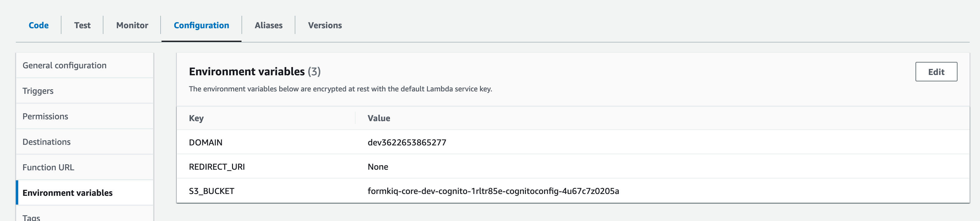980x221 pixels.
Task: Open the Aliases tab
Action: pos(269,25)
